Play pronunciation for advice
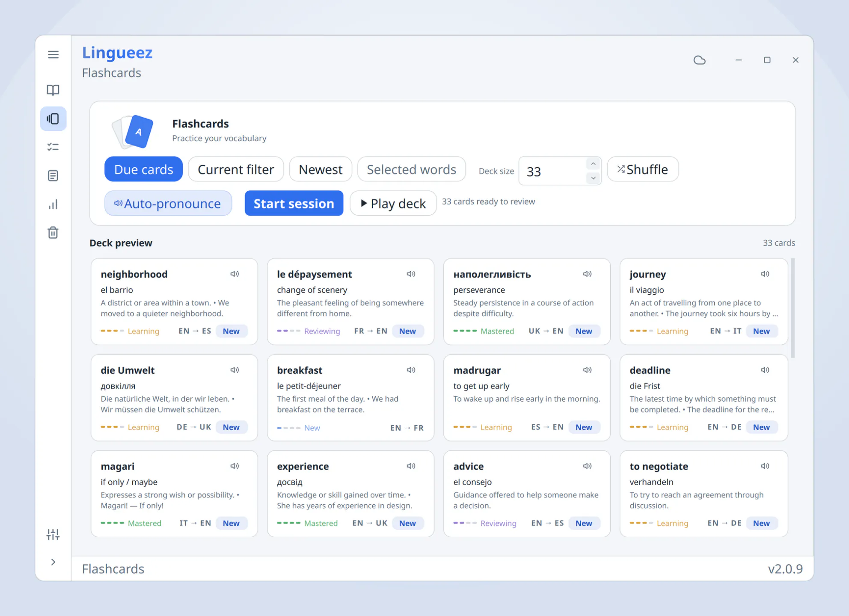The width and height of the screenshot is (849, 616). click(x=587, y=466)
